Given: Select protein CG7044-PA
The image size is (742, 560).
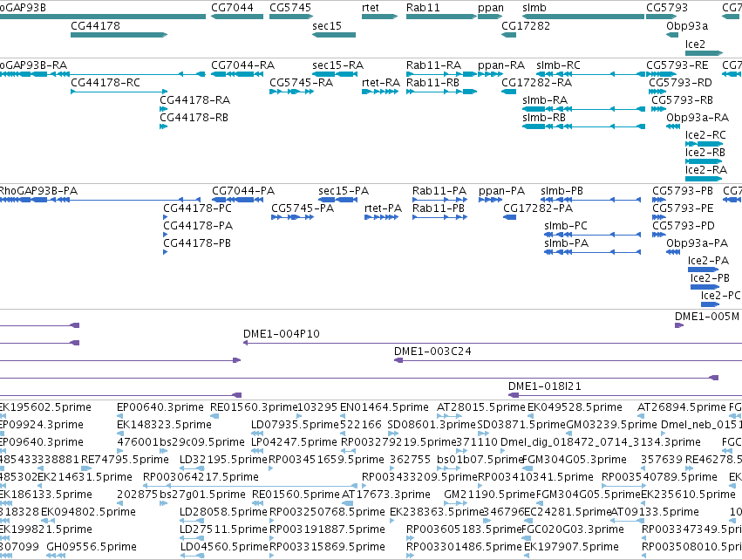Looking at the screenshot, I should (237, 200).
